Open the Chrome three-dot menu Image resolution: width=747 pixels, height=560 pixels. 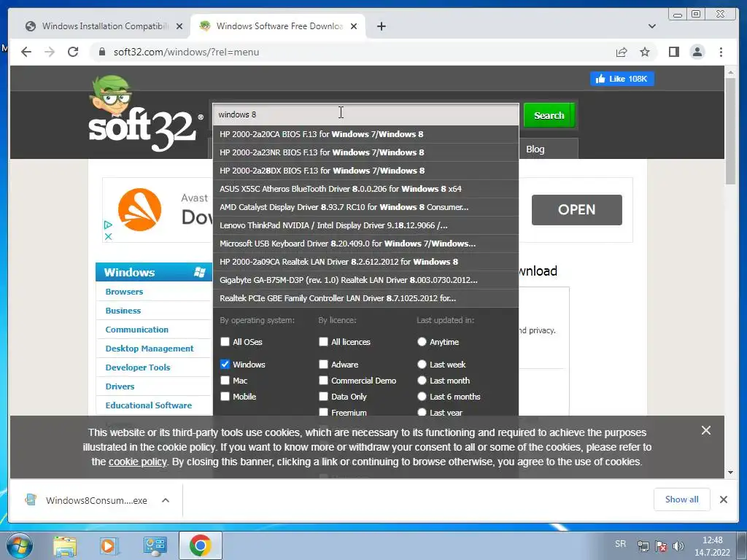coord(721,52)
